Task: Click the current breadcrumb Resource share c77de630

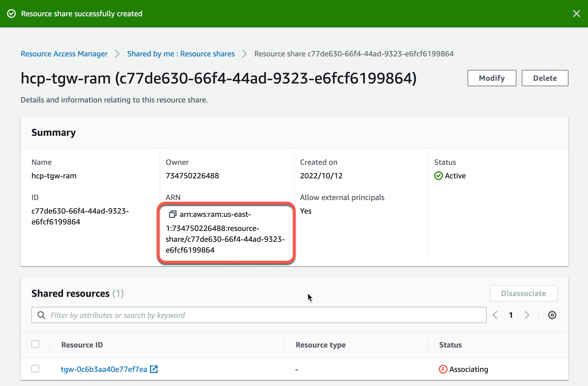Action: (x=354, y=54)
